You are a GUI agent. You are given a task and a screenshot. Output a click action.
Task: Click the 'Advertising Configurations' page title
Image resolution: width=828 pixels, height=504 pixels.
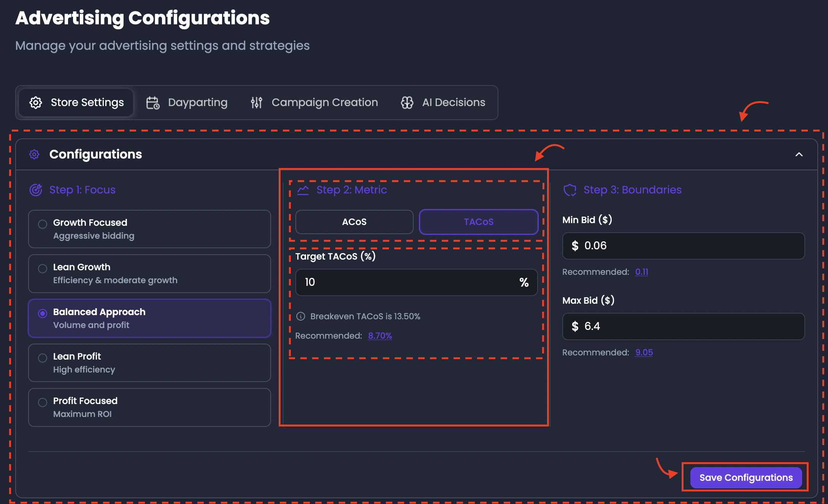(143, 18)
